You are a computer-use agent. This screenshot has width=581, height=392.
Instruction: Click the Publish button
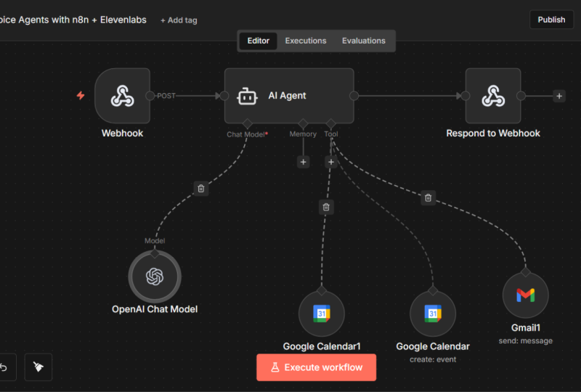[x=551, y=20]
